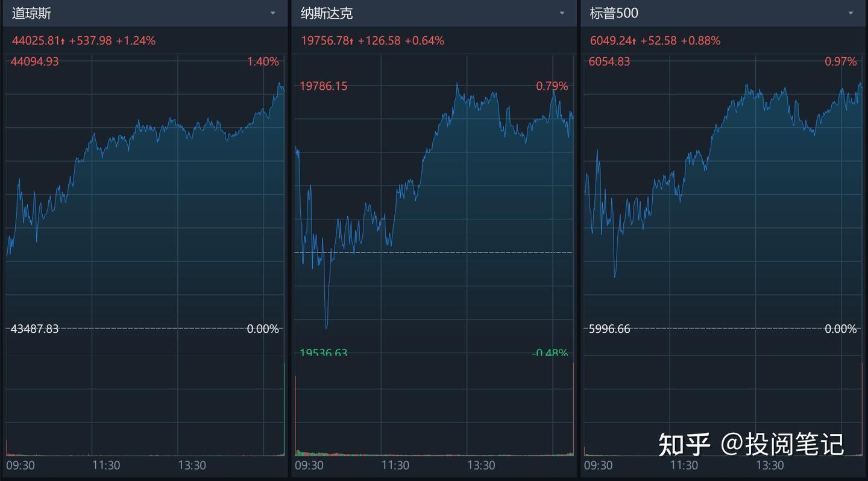This screenshot has height=481, width=868.
Task: Open the 道琼斯 panel dropdown arrow
Action: tap(273, 13)
